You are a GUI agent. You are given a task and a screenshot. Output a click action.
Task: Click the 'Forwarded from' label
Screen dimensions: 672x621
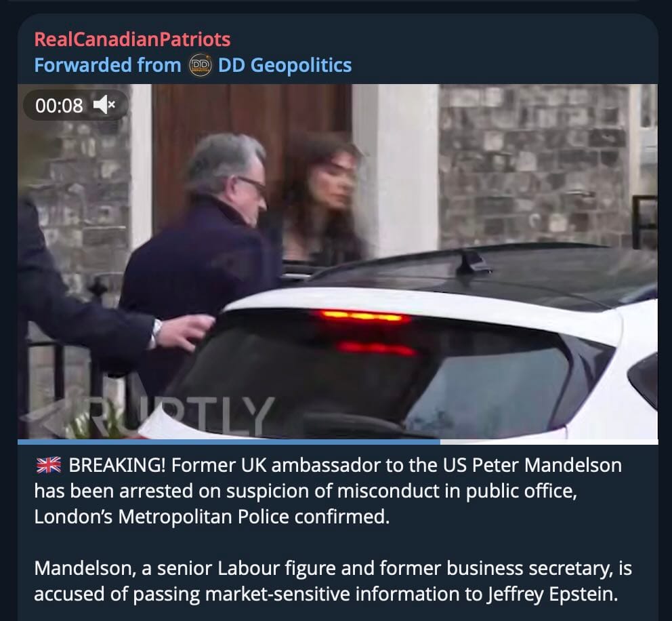(x=108, y=65)
